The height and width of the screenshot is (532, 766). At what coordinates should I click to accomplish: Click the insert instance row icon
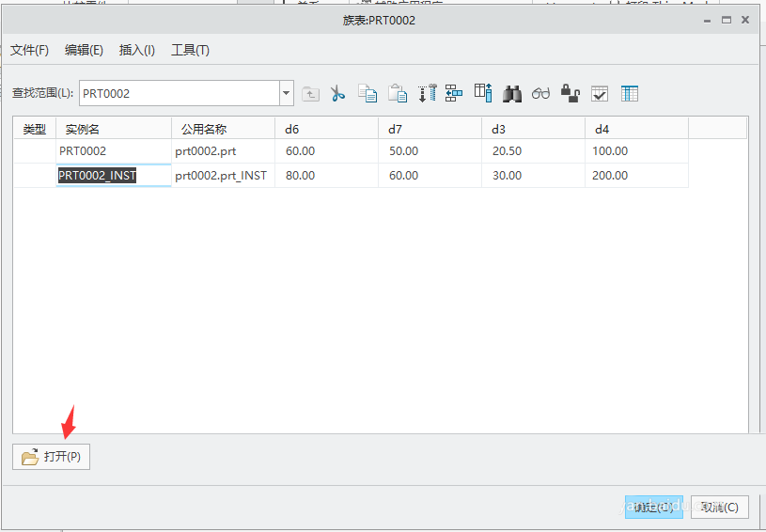tap(427, 93)
